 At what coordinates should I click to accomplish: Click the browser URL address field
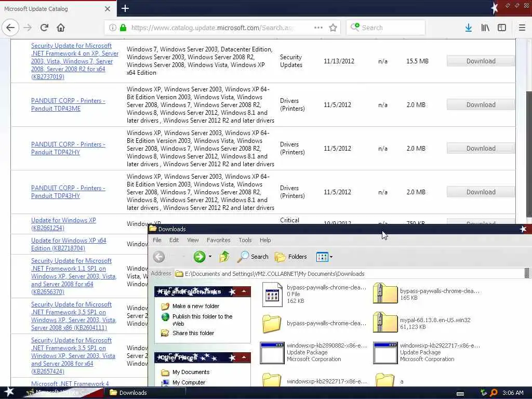[212, 28]
